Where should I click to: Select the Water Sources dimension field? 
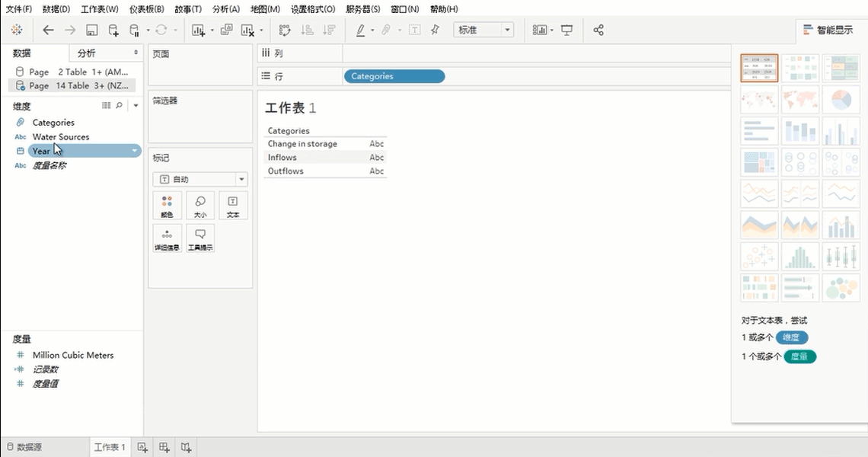coord(61,137)
